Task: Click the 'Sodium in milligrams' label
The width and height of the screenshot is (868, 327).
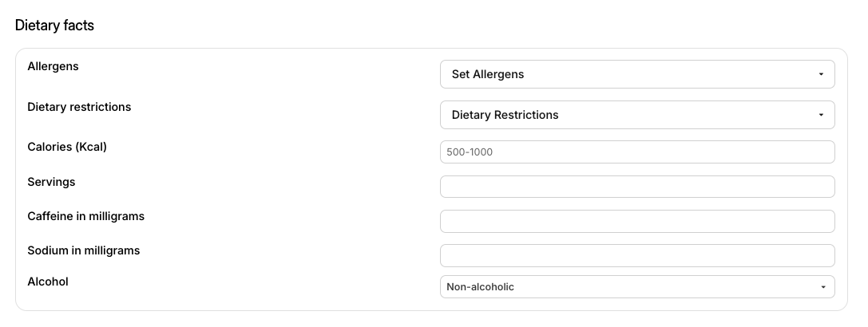Action: 84,250
